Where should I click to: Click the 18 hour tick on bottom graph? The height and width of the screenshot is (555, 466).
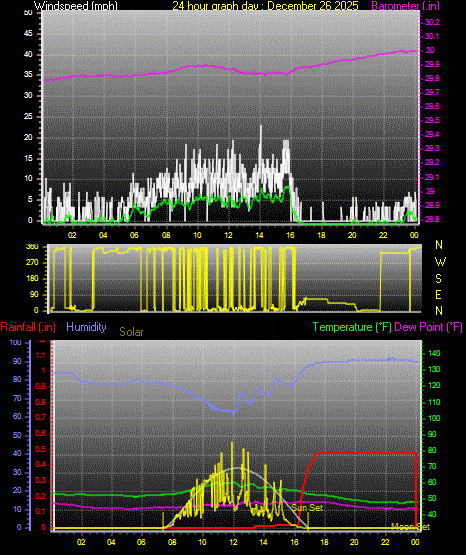pyautogui.click(x=324, y=542)
